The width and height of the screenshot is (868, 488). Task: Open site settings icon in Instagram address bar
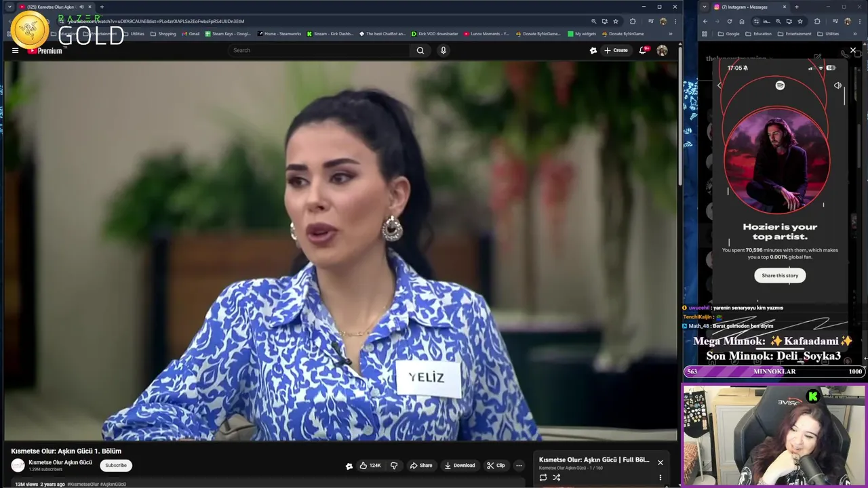(757, 21)
